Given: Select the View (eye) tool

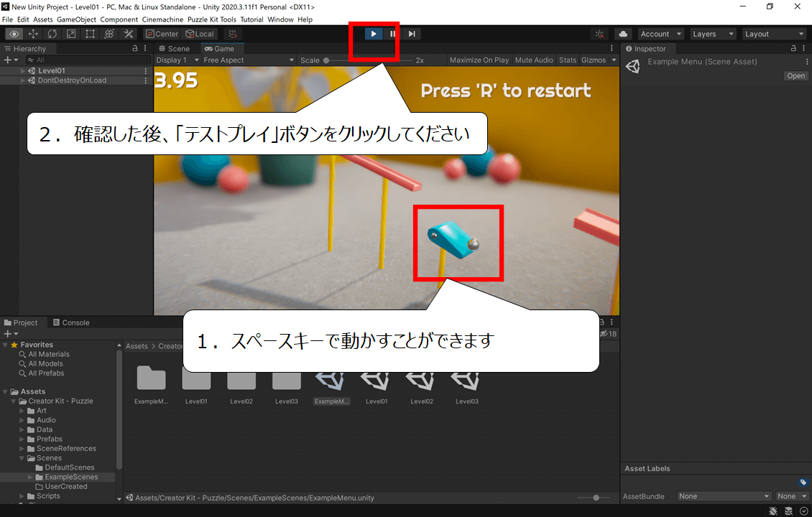Looking at the screenshot, I should click(14, 34).
